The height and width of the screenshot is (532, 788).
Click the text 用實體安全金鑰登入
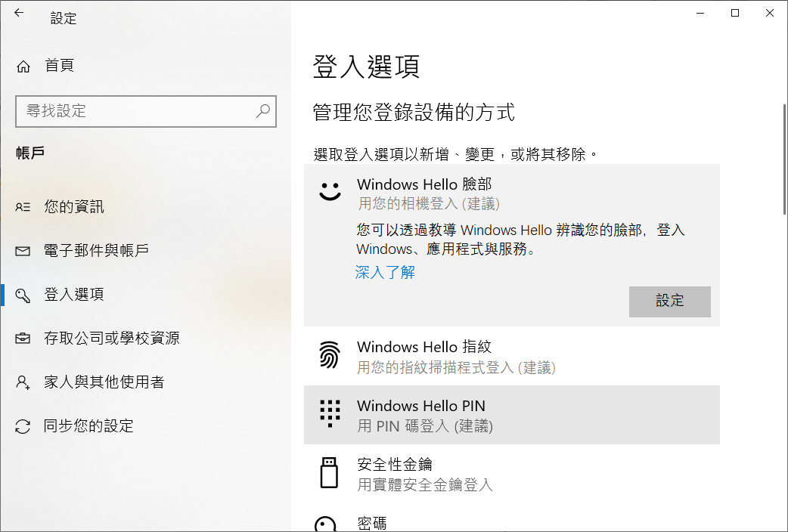pyautogui.click(x=425, y=485)
